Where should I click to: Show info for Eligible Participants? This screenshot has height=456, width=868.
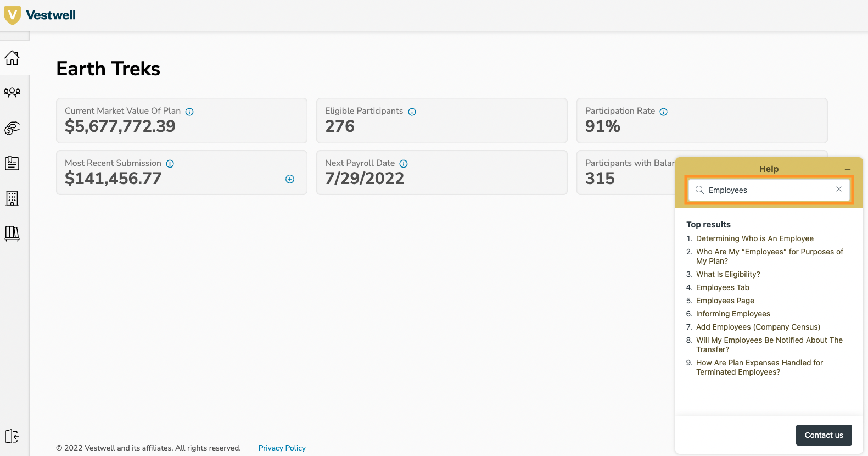[412, 112]
